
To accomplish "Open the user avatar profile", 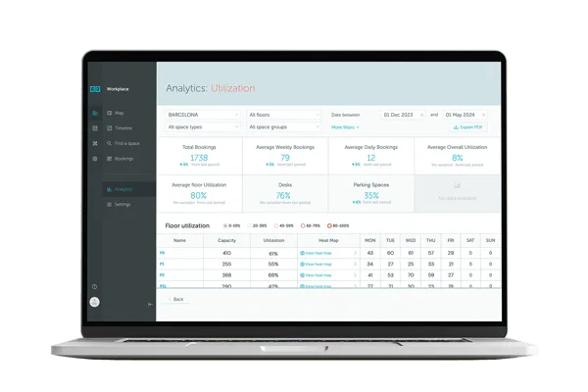I will (94, 302).
